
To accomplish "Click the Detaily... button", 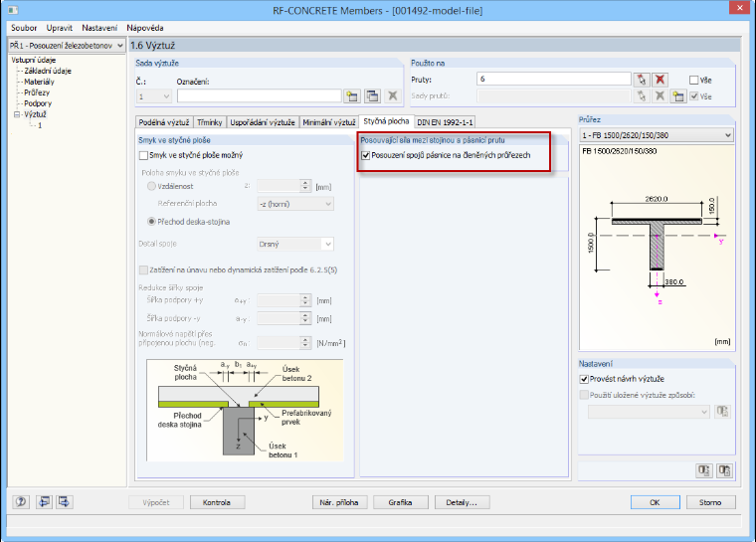I will tap(462, 502).
